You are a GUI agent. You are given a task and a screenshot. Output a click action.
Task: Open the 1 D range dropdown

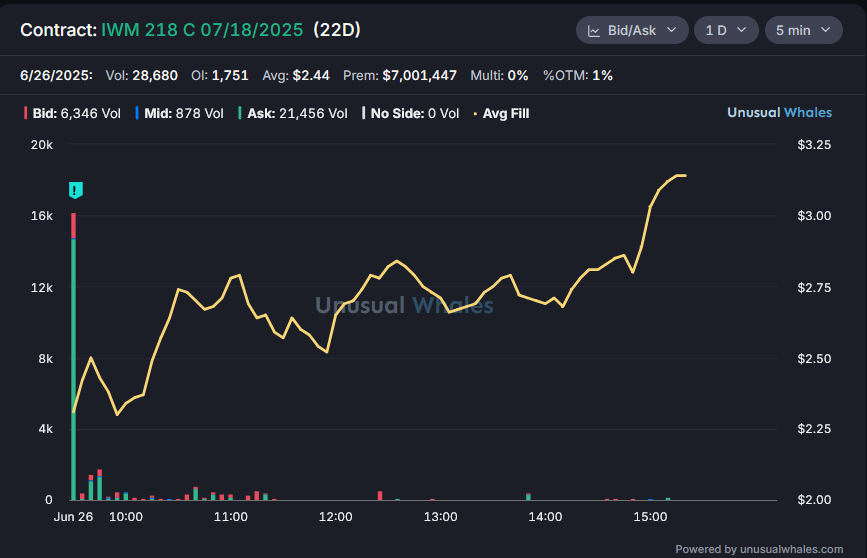click(x=726, y=30)
